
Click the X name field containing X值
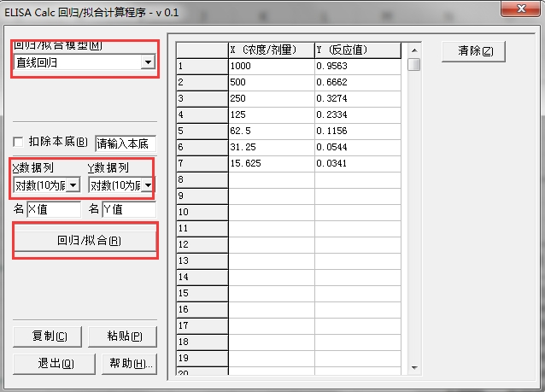point(53,208)
